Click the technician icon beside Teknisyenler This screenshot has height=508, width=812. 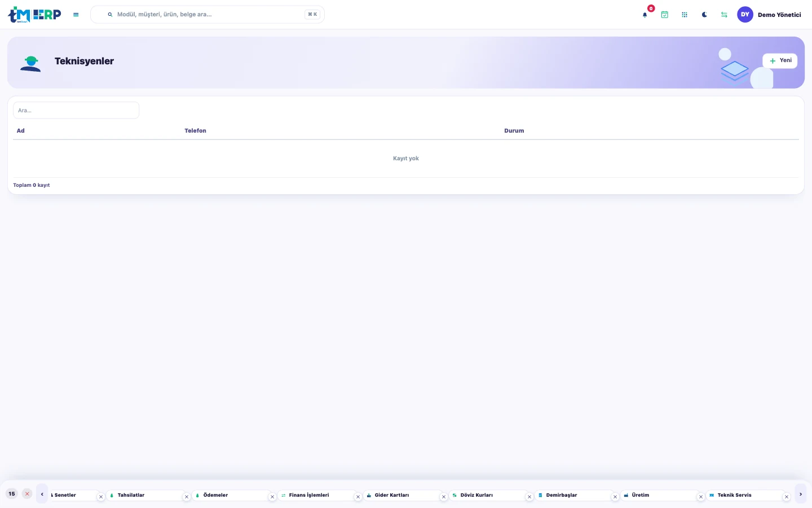pyautogui.click(x=30, y=63)
